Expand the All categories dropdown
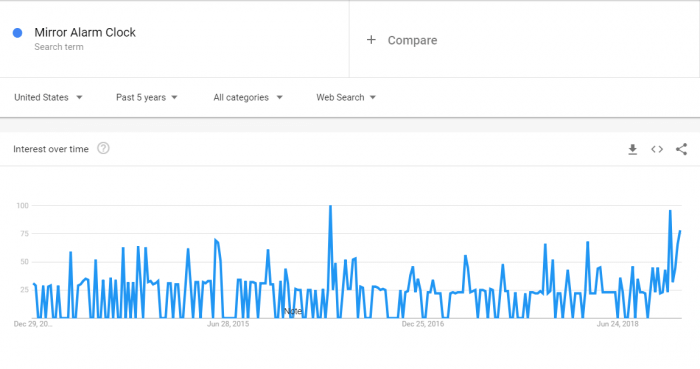Viewport: 700px width, 369px height. pyautogui.click(x=248, y=97)
